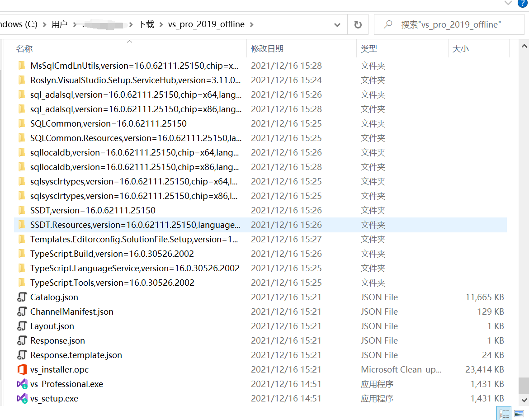Select the vs_setup.exe file name
This screenshot has height=420, width=529.
(x=54, y=398)
